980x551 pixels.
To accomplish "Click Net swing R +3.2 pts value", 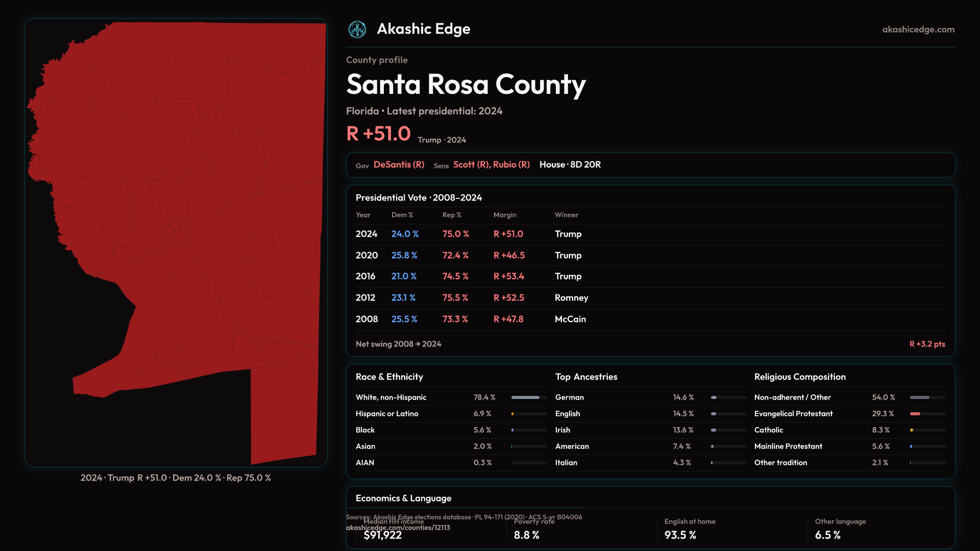I will 927,344.
